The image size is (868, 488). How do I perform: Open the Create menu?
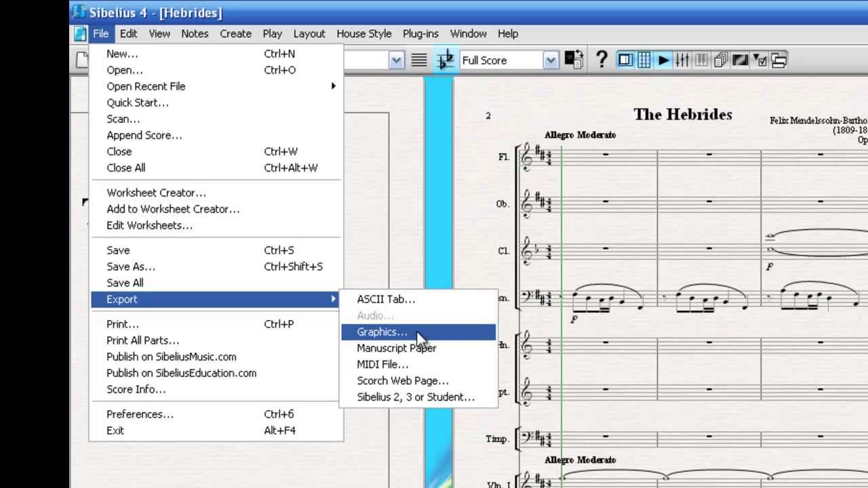235,33
